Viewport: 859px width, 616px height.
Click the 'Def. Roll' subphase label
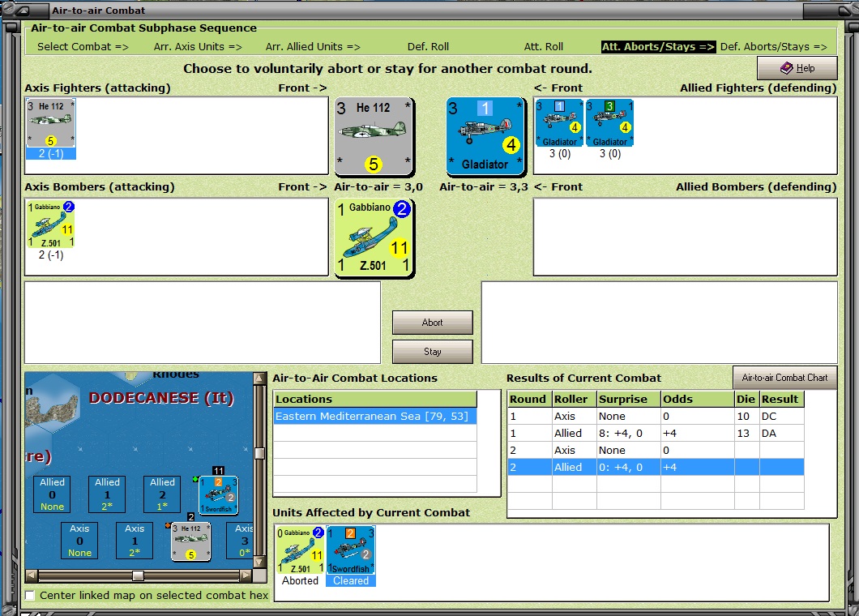[428, 46]
